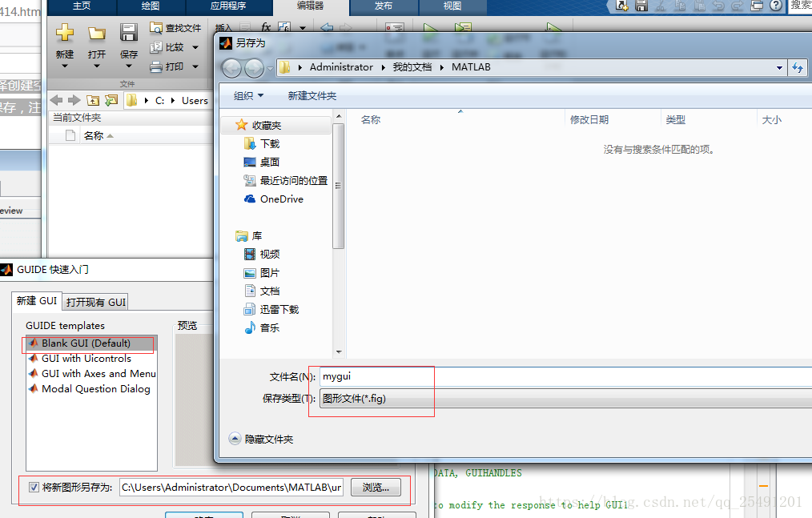The width and height of the screenshot is (812, 518).
Task: Expand the Compare (比较) dropdown arrow
Action: [x=195, y=47]
